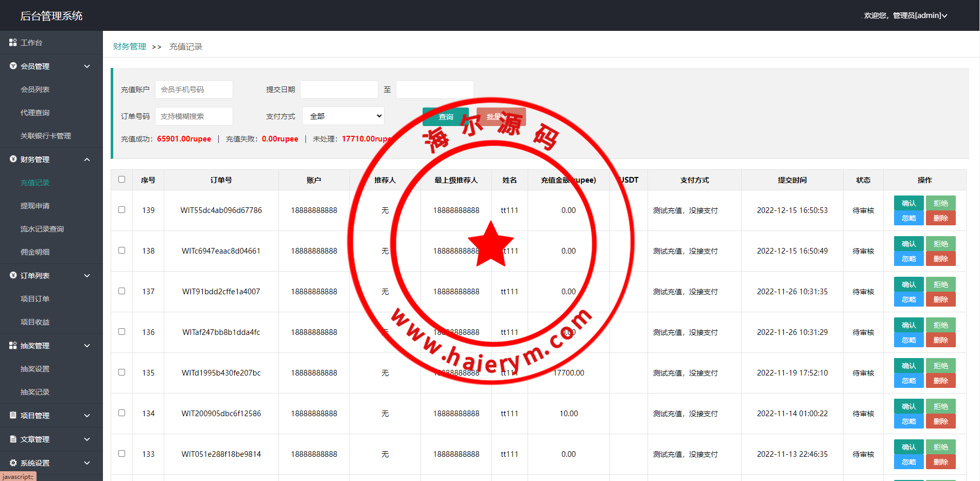
Task: Go to 流水记录查询 menu item
Action: 42,229
